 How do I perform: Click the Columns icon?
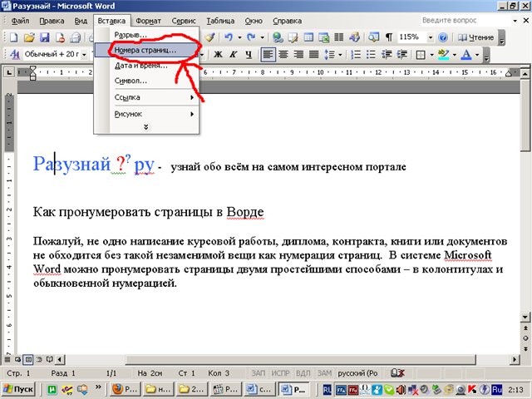point(338,37)
